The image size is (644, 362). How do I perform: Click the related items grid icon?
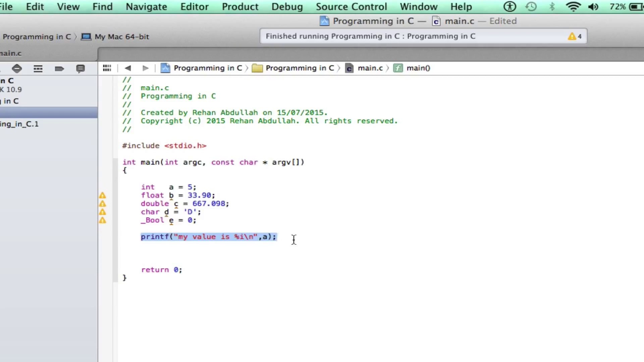point(107,68)
